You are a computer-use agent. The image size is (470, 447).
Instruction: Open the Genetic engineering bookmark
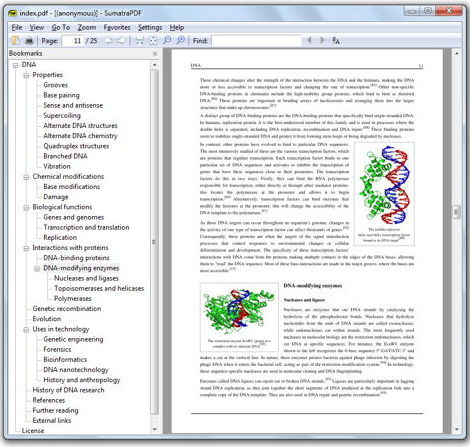[x=73, y=339]
